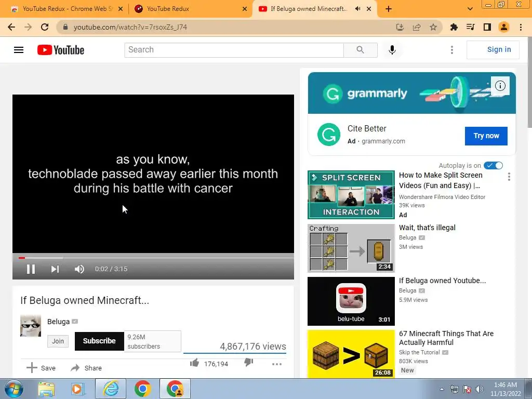Install app icon in address bar
The image size is (532, 399).
400,27
